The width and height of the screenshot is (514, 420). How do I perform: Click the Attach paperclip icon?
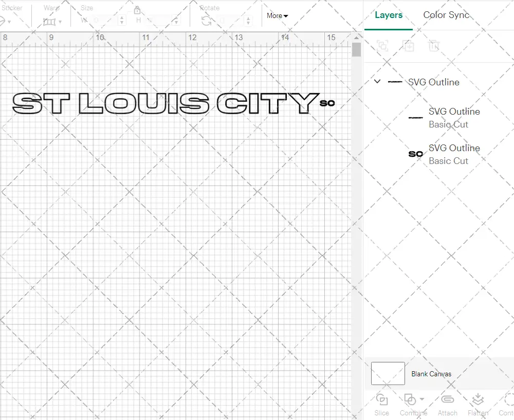(448, 399)
